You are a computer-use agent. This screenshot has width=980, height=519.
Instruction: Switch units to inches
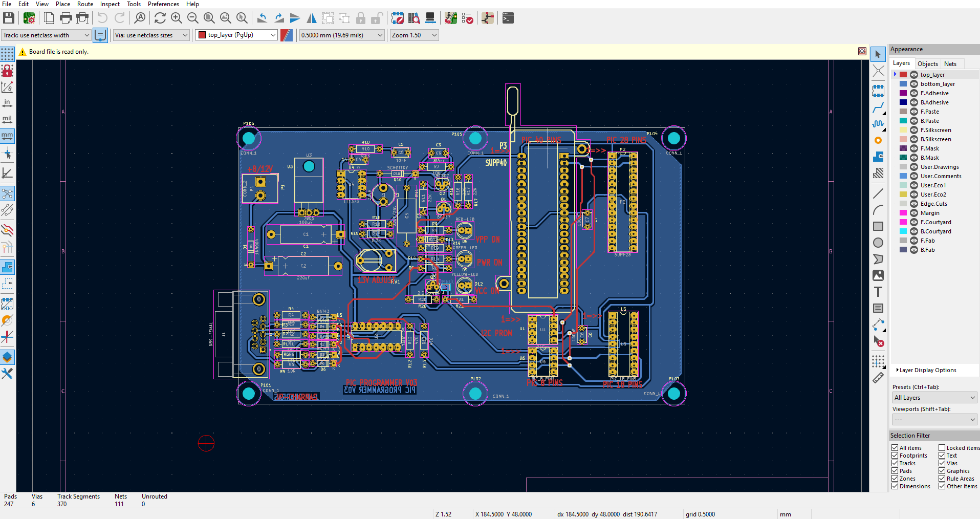click(7, 103)
